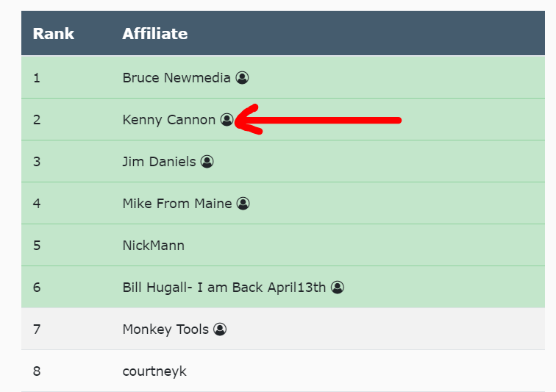Select the Jim Daniels affiliate name

pos(159,161)
